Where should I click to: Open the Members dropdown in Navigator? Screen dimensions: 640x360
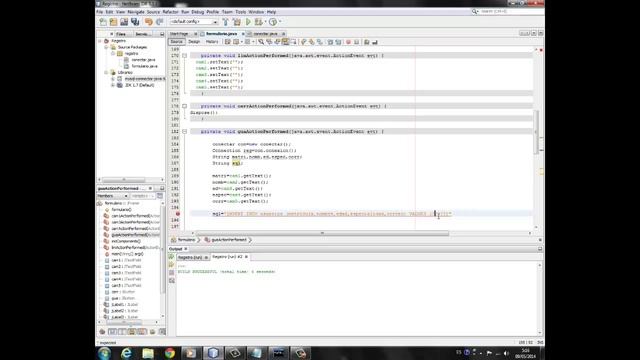pos(113,196)
